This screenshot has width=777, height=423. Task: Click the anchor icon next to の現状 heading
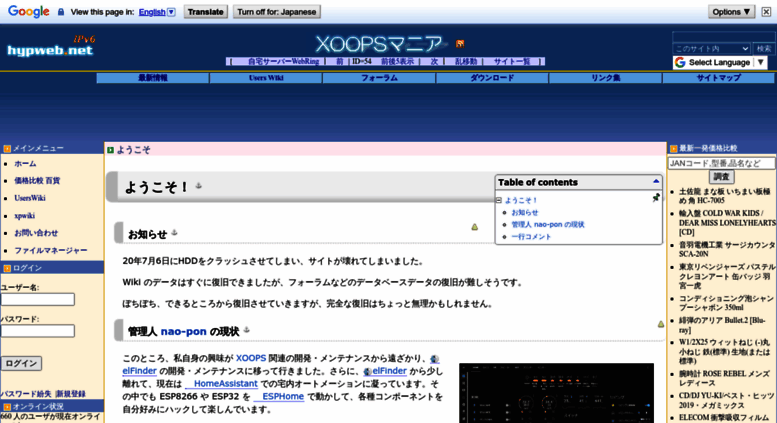[246, 329]
